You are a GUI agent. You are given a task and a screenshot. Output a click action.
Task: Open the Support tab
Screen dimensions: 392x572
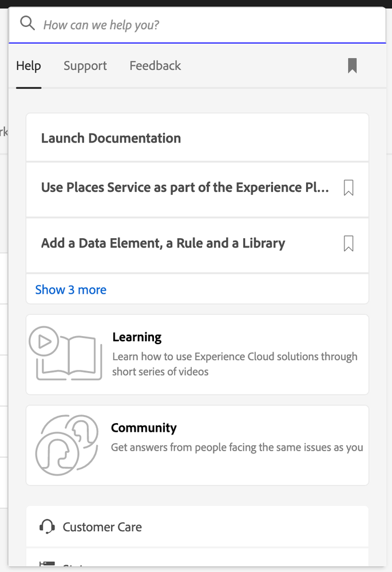point(85,66)
